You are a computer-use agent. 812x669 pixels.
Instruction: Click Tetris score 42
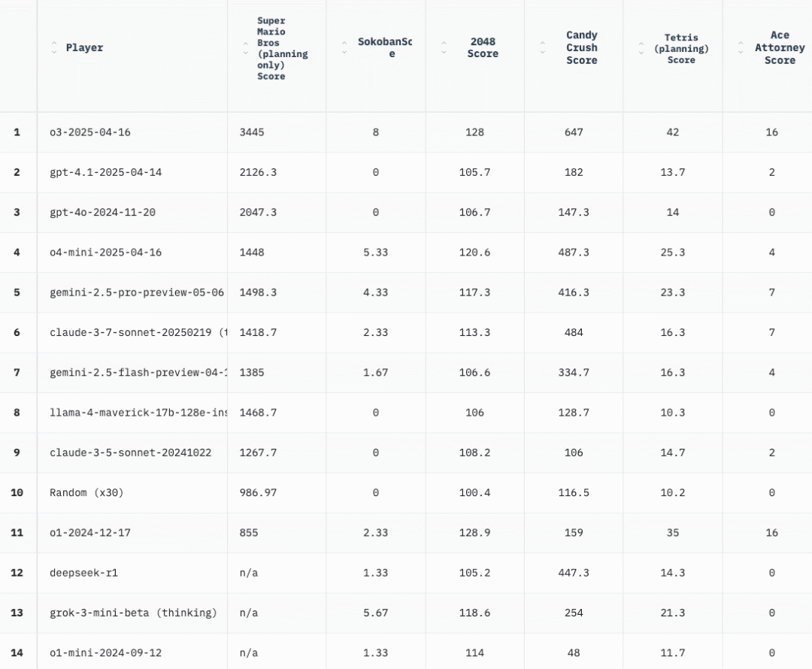coord(673,132)
